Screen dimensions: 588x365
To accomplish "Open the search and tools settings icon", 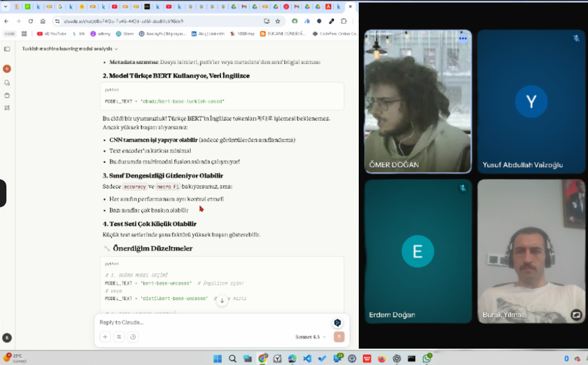I will pyautogui.click(x=119, y=337).
